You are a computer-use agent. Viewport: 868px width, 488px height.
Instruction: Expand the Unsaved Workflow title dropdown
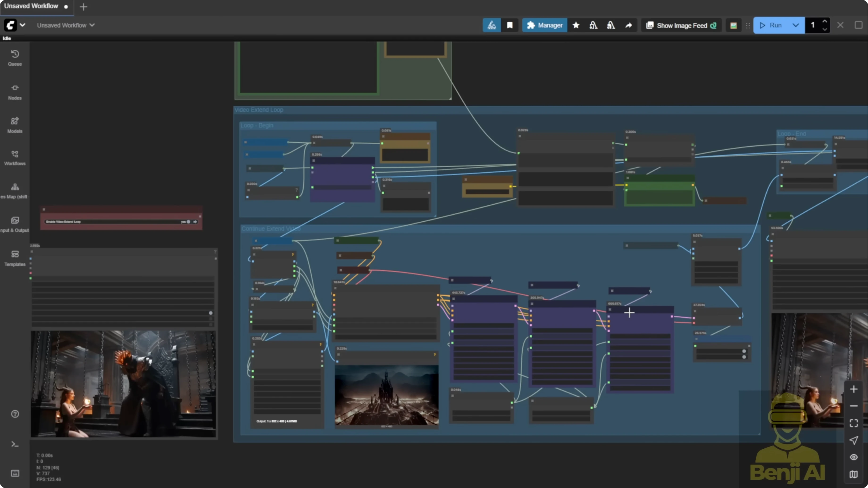click(92, 25)
